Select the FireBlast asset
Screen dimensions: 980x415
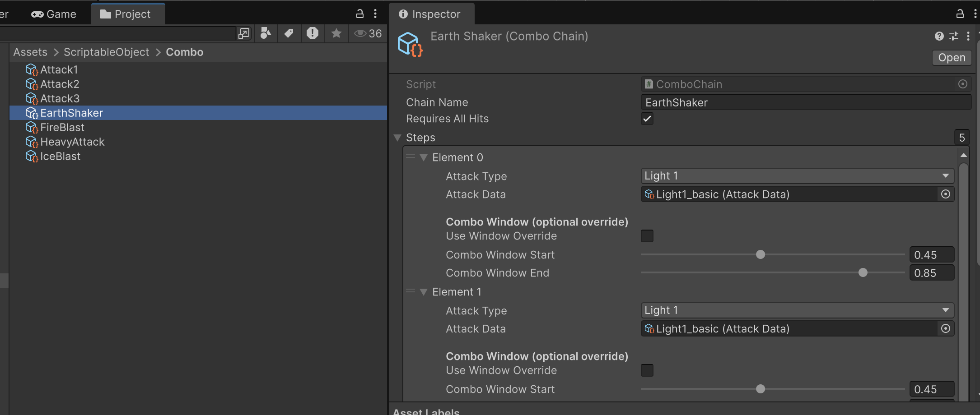62,128
